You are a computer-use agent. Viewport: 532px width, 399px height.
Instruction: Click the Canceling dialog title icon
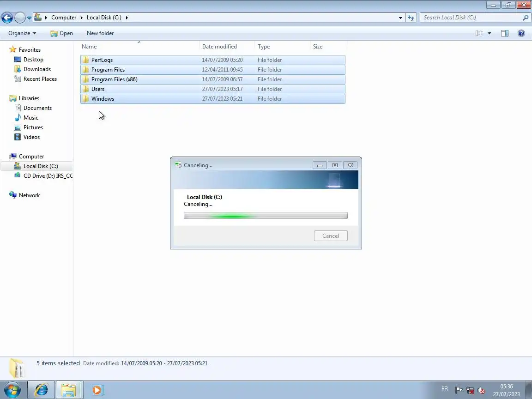point(178,165)
